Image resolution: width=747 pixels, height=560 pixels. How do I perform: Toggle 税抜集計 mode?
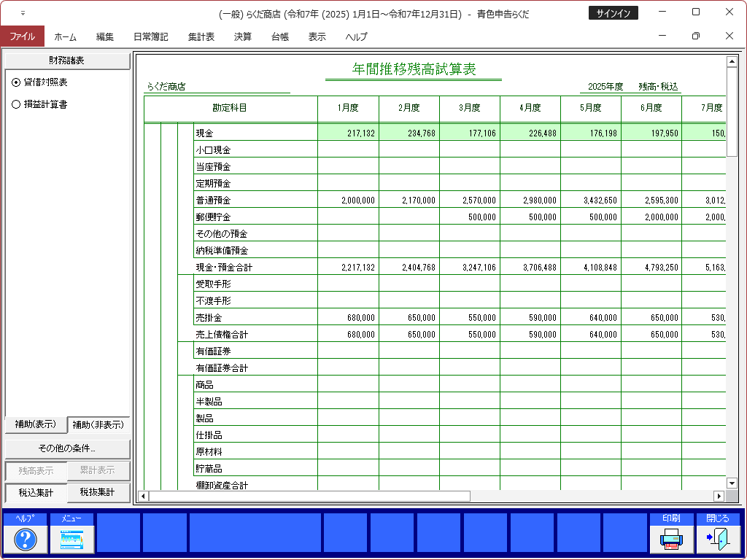point(98,492)
